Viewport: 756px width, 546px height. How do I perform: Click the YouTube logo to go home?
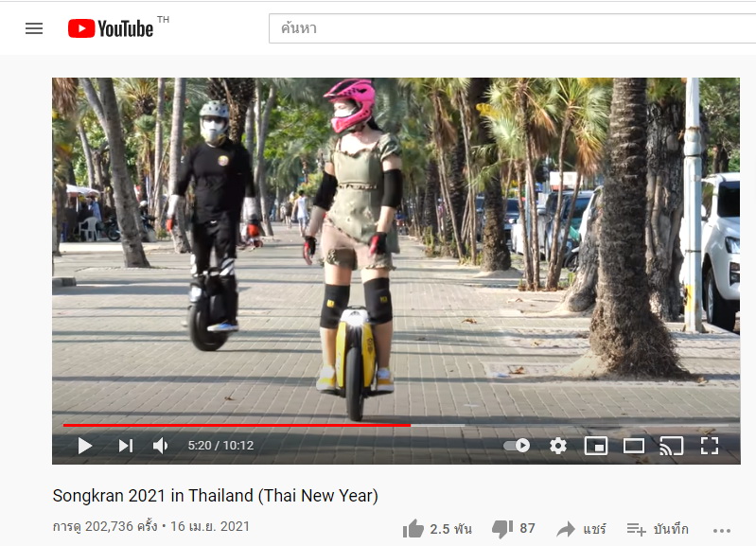111,28
